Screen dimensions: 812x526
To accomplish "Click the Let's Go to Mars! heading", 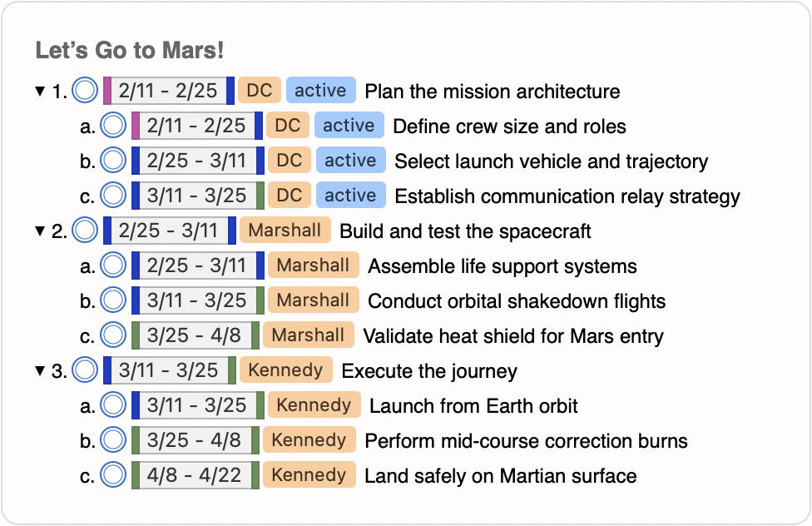I will tap(130, 50).
